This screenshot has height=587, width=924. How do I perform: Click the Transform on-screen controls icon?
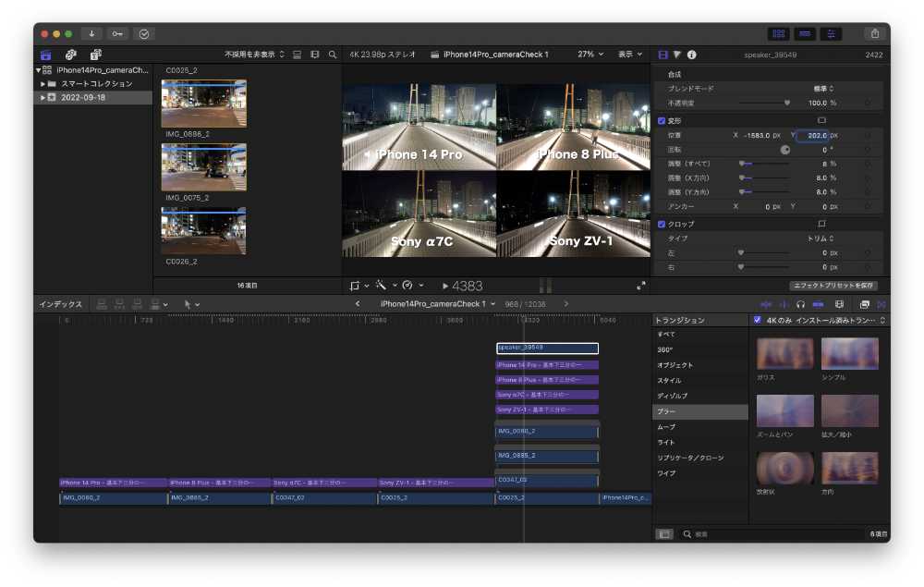coord(822,121)
